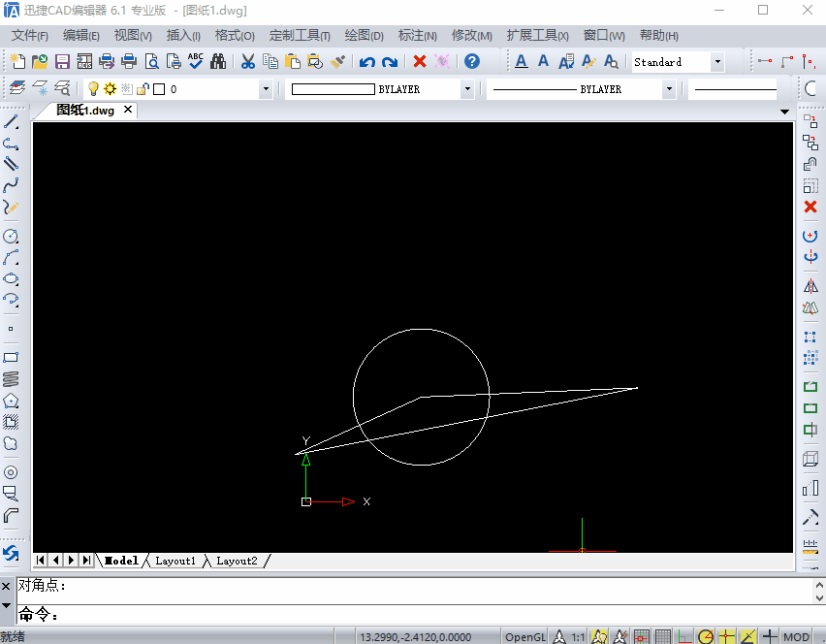Open the Standard text style dropdown
The width and height of the screenshot is (826, 644).
pos(717,62)
